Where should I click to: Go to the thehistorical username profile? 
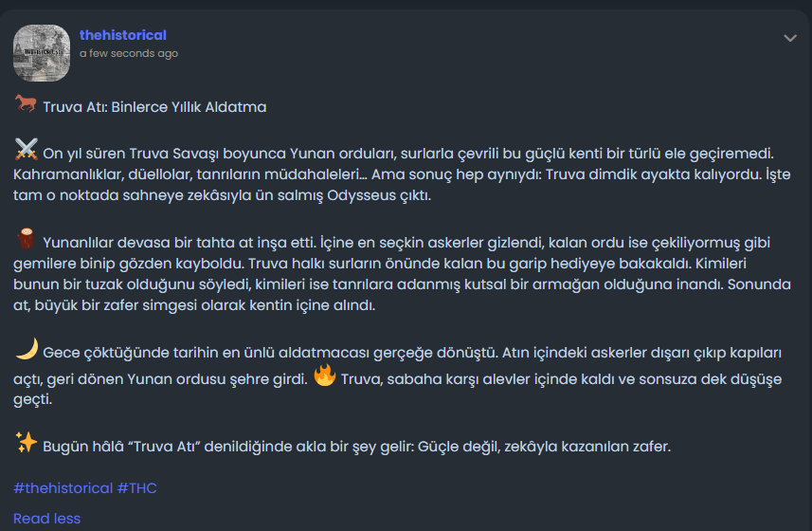coord(123,35)
